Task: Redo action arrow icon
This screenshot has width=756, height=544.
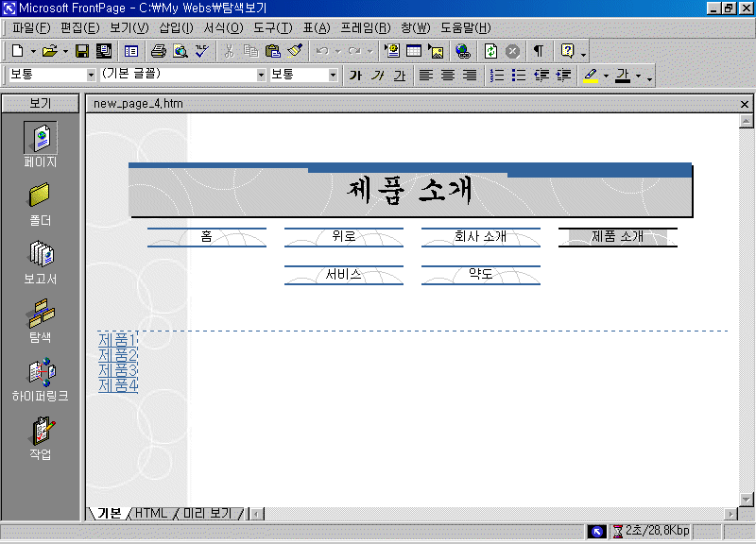Action: point(355,51)
